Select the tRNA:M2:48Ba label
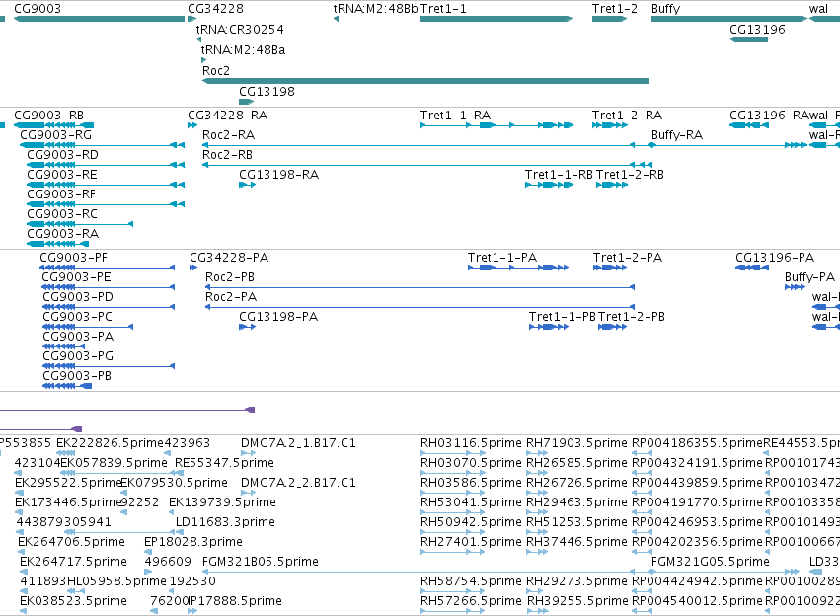The image size is (840, 616). pos(243,49)
